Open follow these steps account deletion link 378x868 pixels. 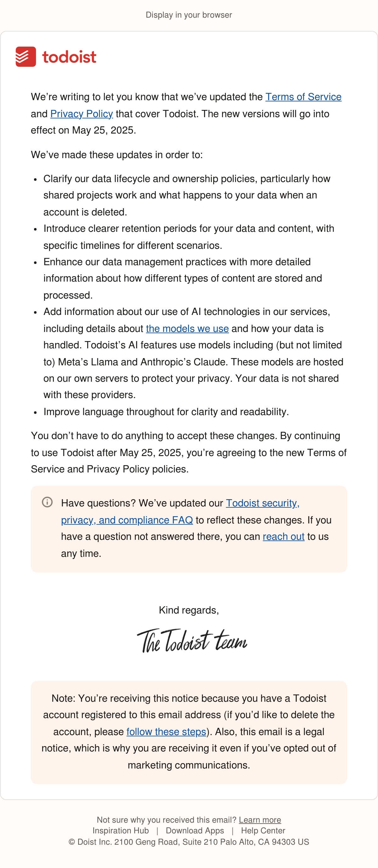click(x=166, y=732)
